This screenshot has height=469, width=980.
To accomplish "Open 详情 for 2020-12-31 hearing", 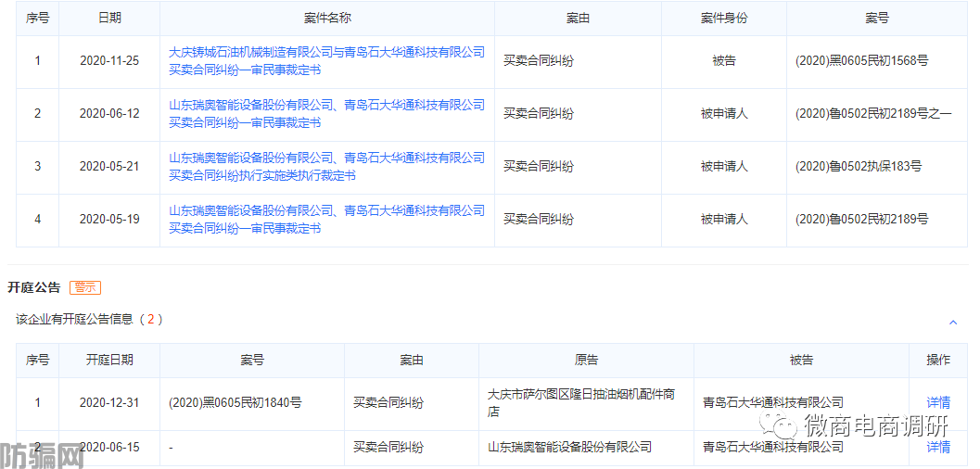I will click(938, 403).
